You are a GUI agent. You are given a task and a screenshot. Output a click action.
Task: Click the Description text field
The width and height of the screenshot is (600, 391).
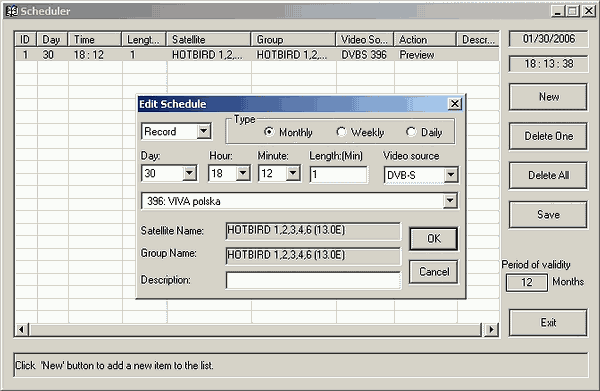pyautogui.click(x=313, y=280)
